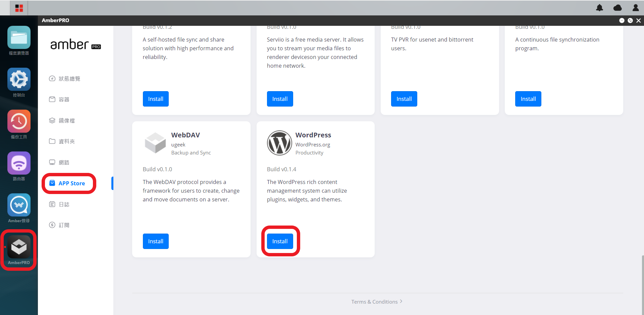The height and width of the screenshot is (315, 644).
Task: Open notifications bell icon
Action: [x=599, y=8]
